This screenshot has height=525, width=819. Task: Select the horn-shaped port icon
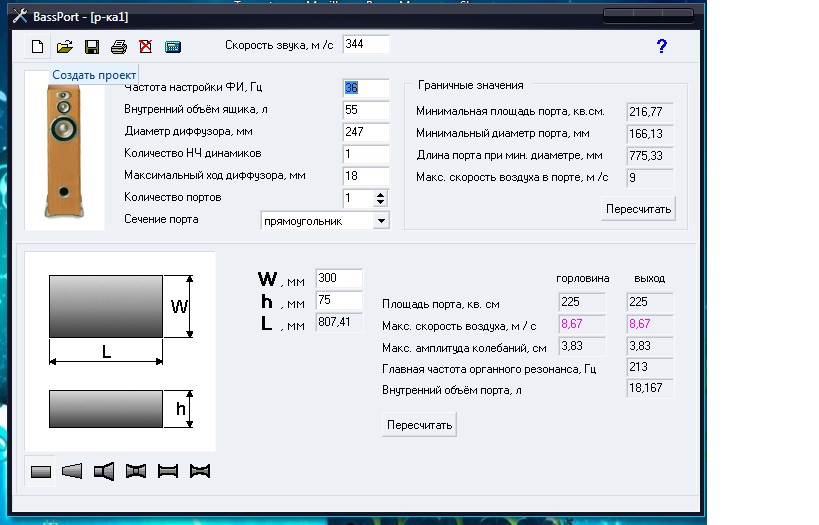tap(104, 472)
